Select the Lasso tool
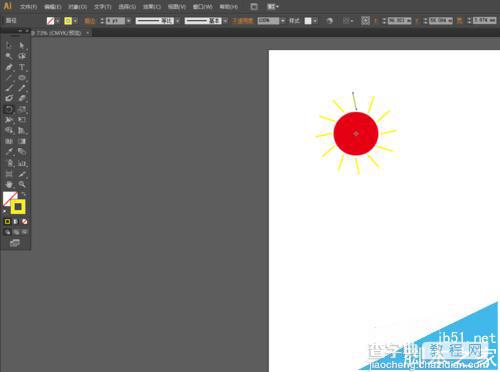Viewport: 500px width, 372px height. coord(22,56)
